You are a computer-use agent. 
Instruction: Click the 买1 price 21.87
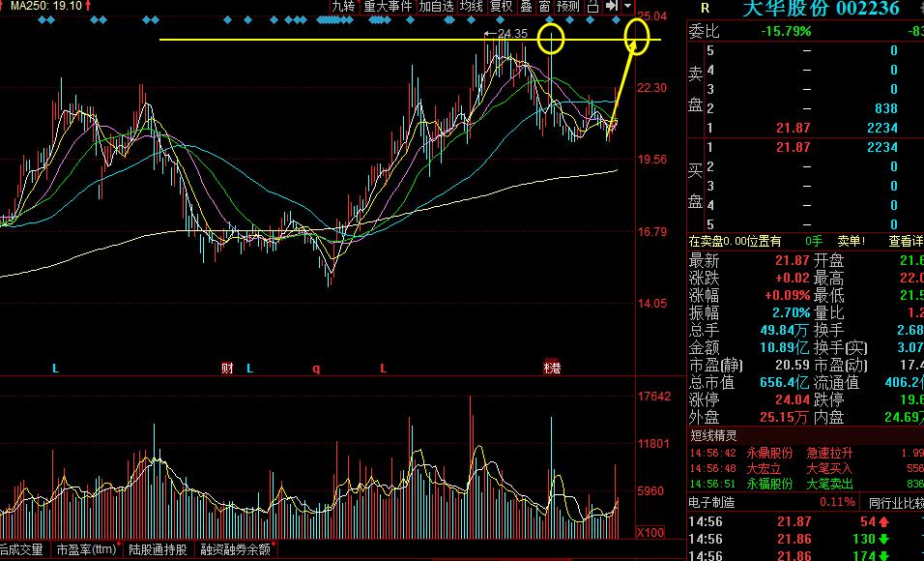tap(793, 147)
